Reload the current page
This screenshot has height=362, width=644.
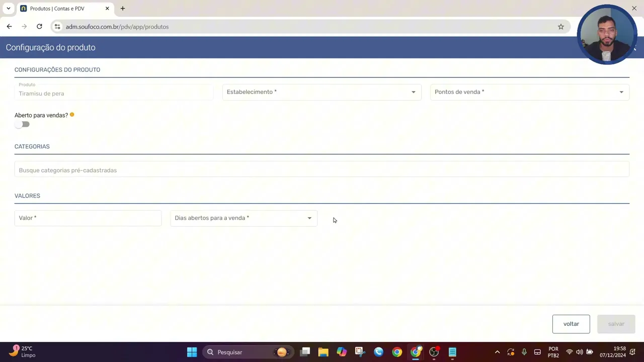coord(39,27)
